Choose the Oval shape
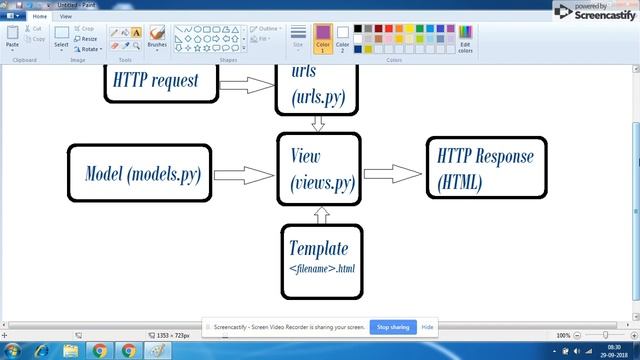Image resolution: width=640 pixels, height=360 pixels. 198,30
